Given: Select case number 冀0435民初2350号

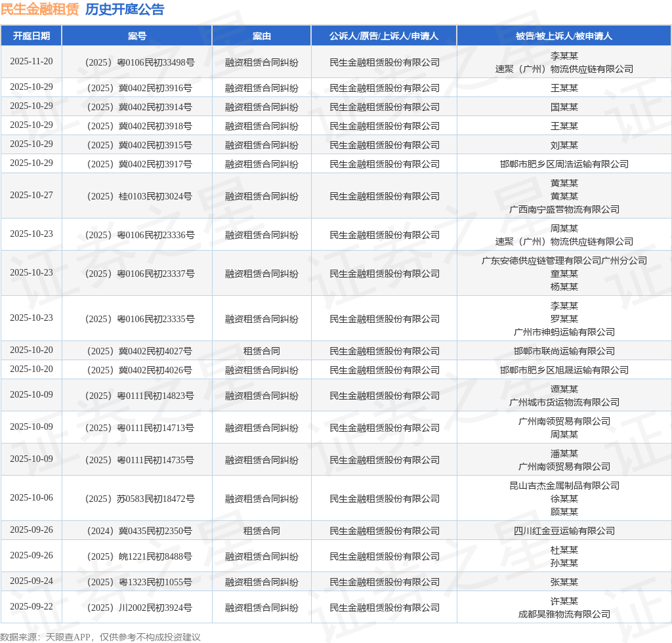Looking at the screenshot, I should [x=140, y=531].
